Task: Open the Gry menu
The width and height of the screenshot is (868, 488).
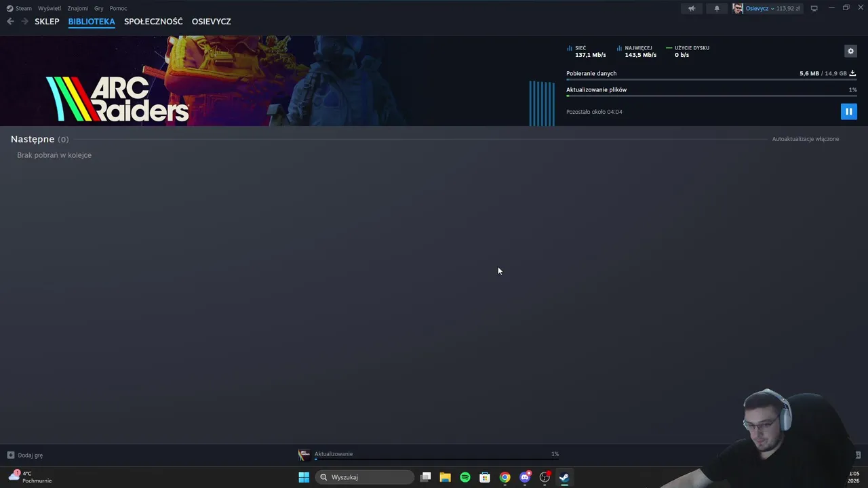Action: 99,8
